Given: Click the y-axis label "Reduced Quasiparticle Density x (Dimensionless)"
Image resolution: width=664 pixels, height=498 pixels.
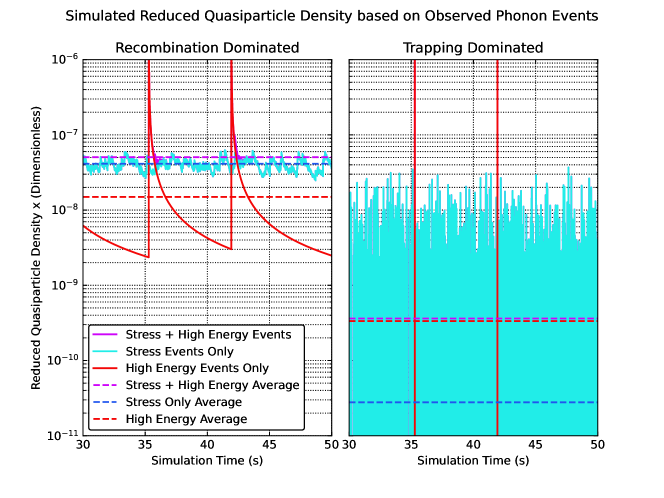Looking at the screenshot, I should point(36,248).
